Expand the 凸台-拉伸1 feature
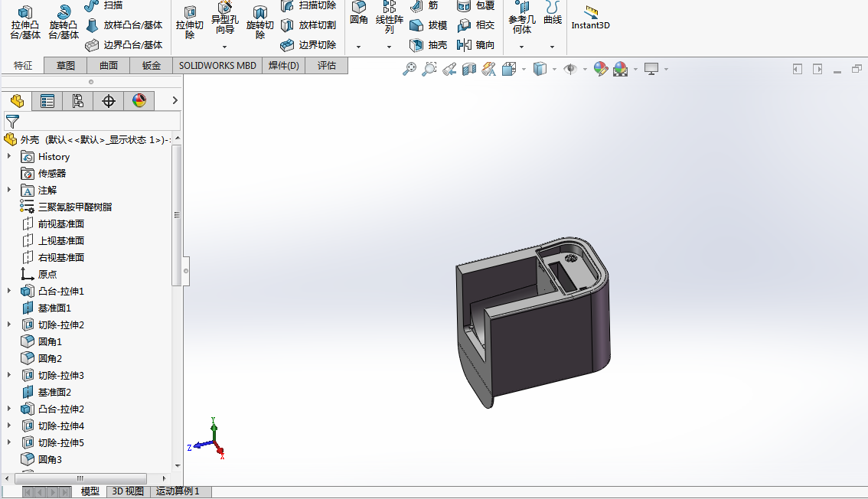The image size is (868, 499). pos(9,290)
